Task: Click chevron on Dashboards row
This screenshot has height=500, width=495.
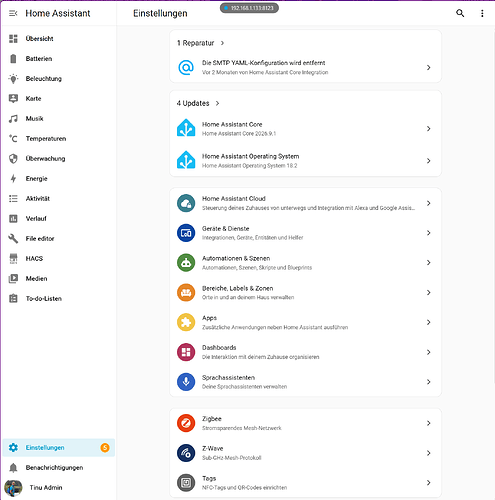Action: point(429,352)
